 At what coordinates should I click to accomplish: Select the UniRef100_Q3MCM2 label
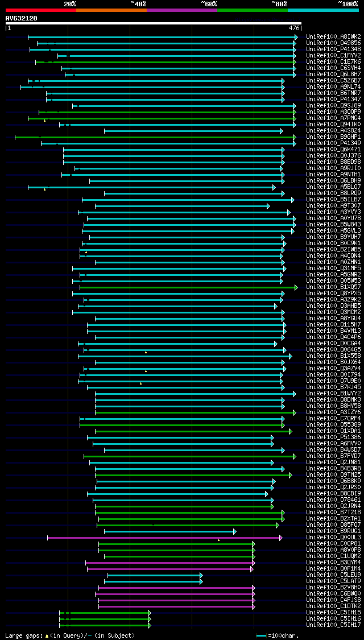click(333, 312)
